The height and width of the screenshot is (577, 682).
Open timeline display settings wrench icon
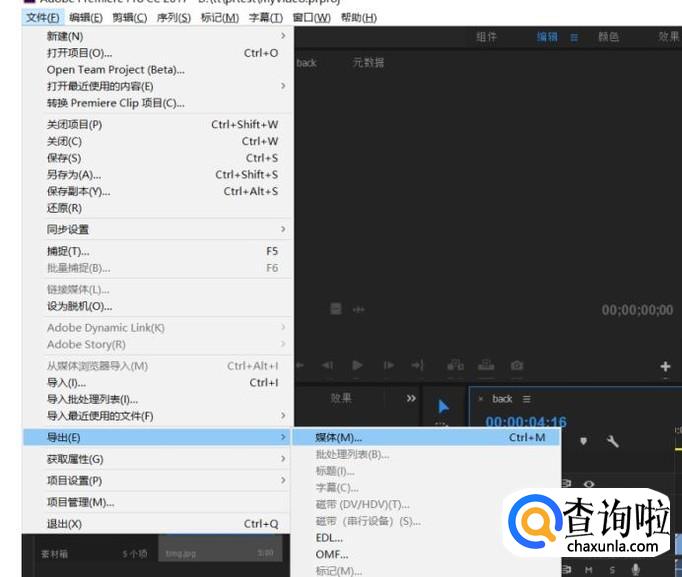click(612, 442)
